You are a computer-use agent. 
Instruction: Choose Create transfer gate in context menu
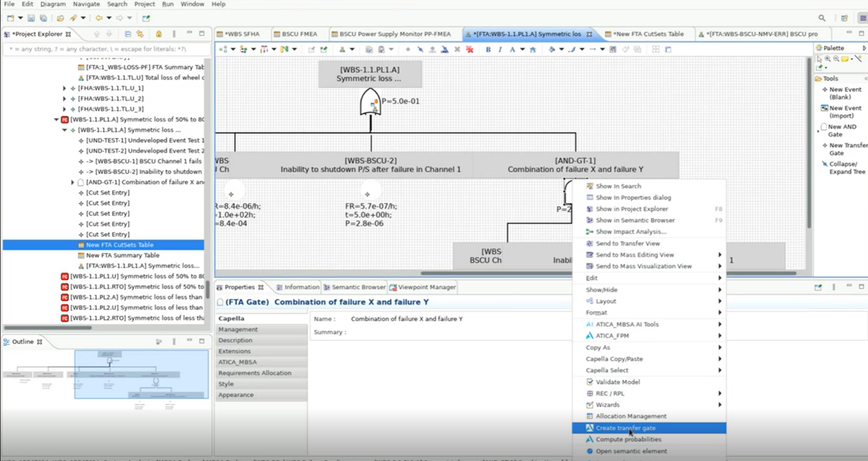(x=649, y=428)
